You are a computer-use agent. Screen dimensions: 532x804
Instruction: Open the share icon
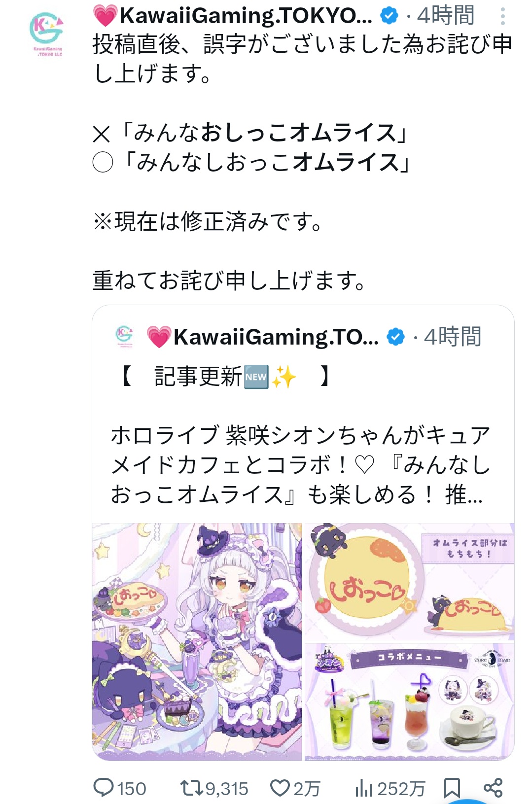click(493, 788)
